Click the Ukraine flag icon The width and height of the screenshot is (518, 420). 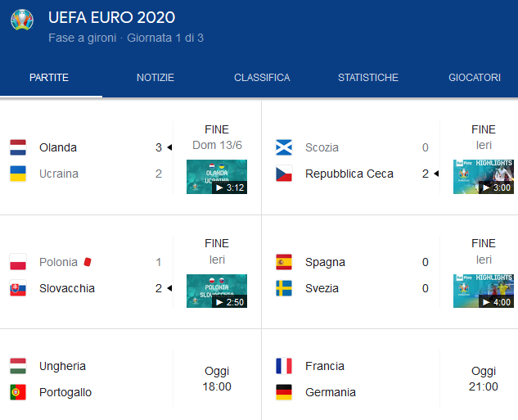coord(18,174)
